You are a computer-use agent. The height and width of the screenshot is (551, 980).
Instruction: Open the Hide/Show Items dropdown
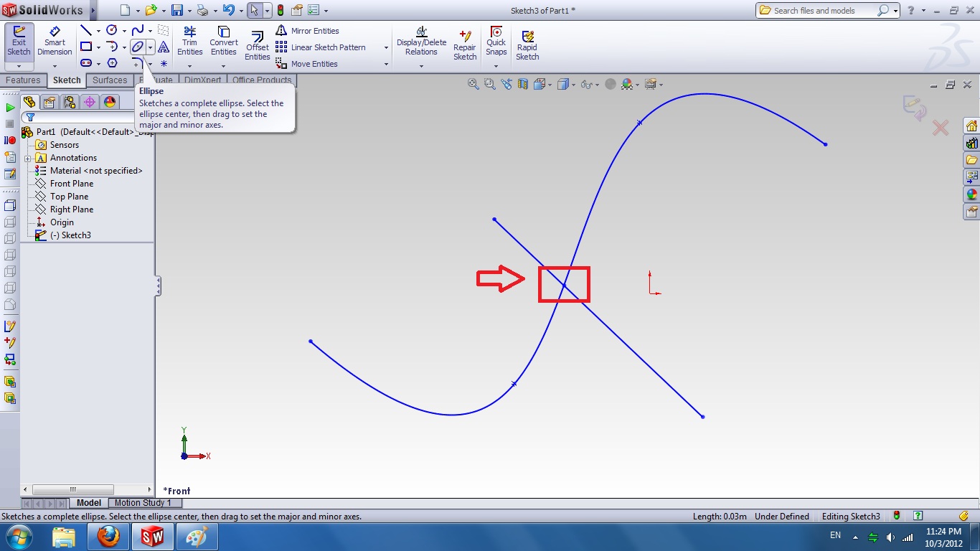[x=597, y=85]
